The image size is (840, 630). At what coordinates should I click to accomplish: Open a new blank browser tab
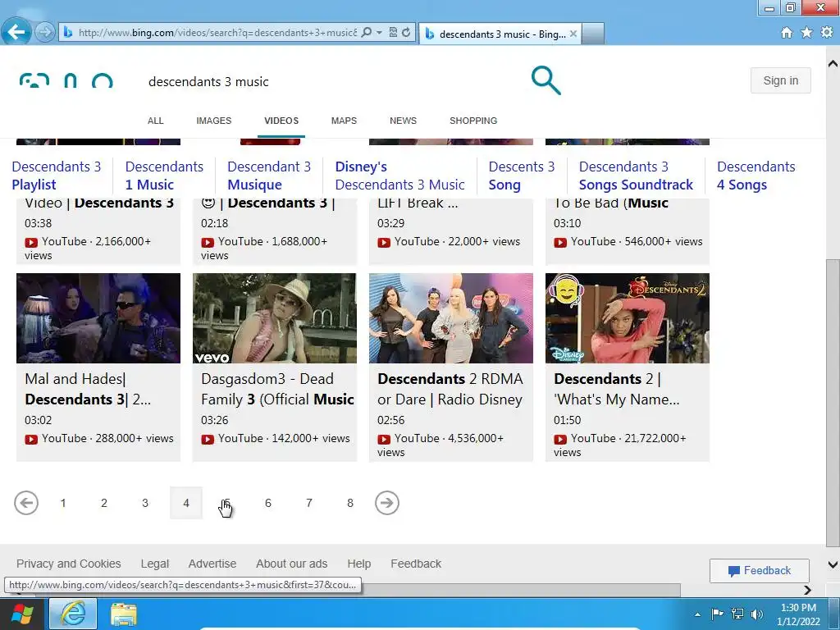(x=593, y=34)
